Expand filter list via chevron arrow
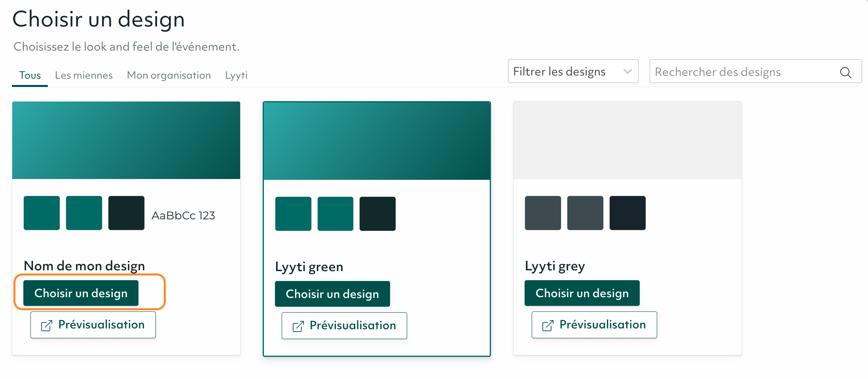The height and width of the screenshot is (379, 868). click(x=627, y=72)
